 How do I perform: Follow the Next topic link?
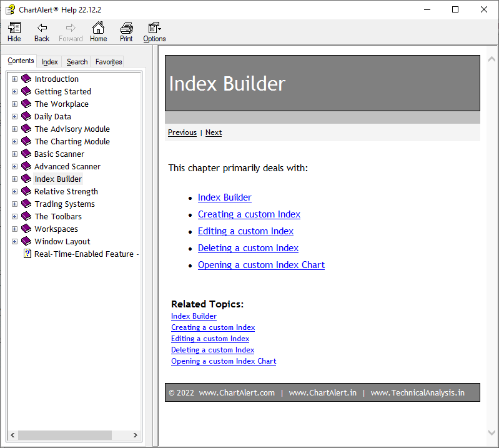[x=213, y=132]
